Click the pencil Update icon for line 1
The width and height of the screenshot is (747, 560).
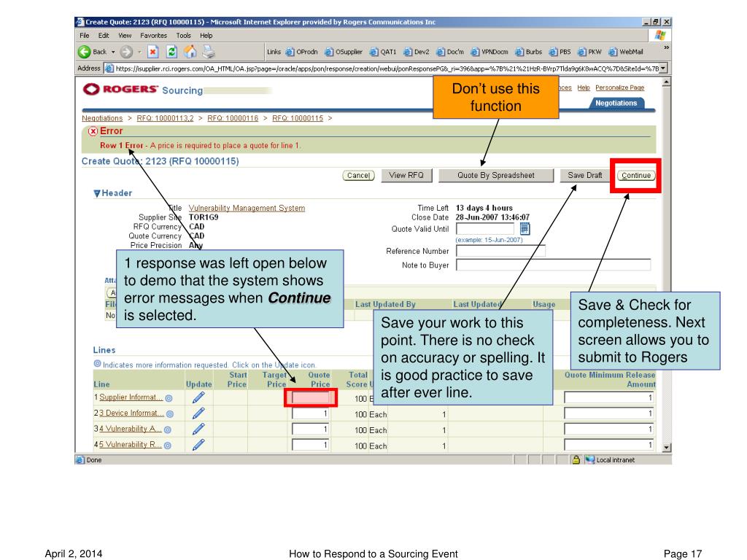tap(198, 397)
